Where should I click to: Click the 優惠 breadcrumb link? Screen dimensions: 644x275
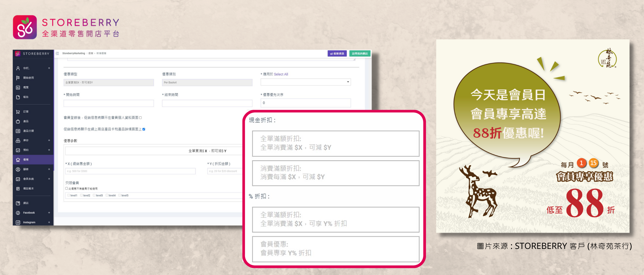(x=91, y=53)
